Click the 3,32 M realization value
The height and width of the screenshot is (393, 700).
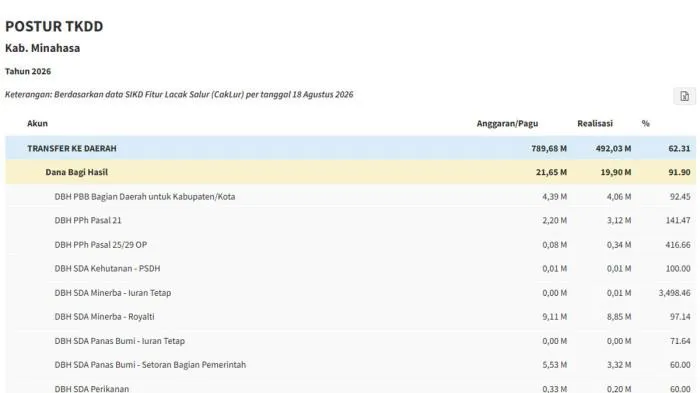pos(619,364)
